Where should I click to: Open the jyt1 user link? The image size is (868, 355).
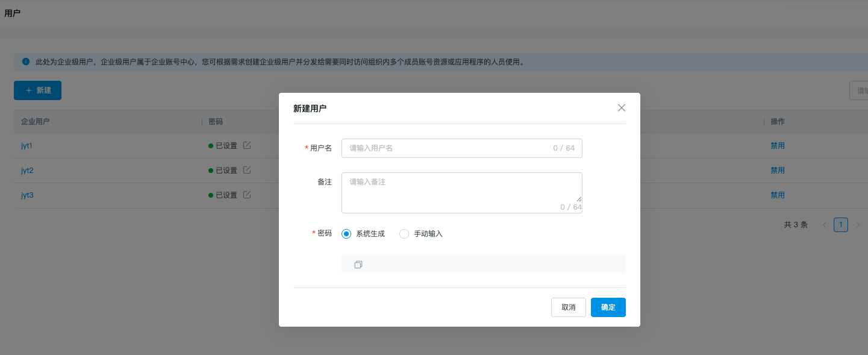[27, 146]
